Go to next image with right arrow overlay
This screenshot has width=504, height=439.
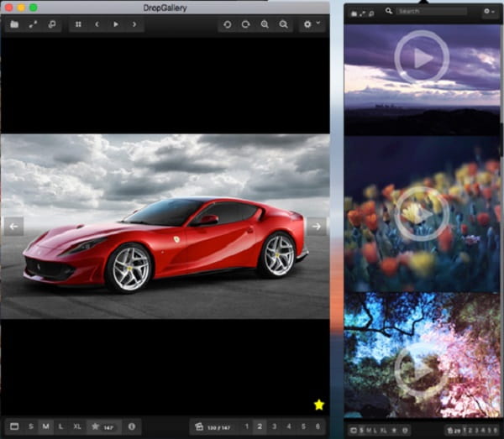[x=316, y=226]
